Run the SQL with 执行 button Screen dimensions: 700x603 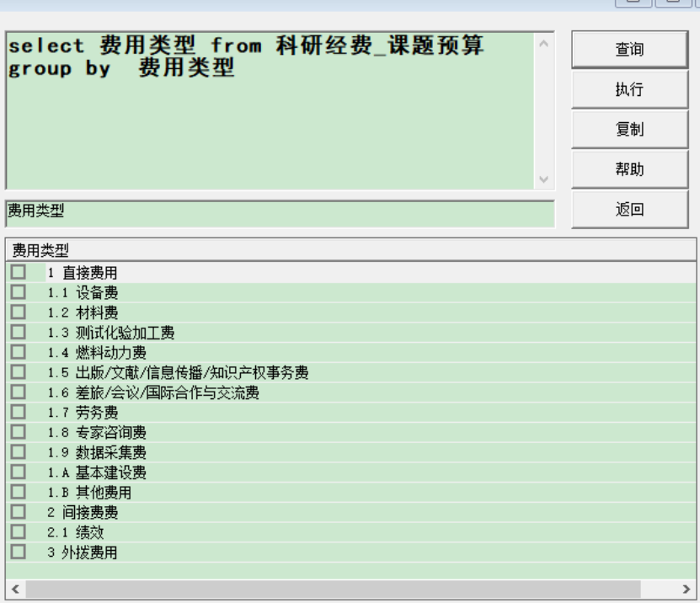(x=629, y=89)
